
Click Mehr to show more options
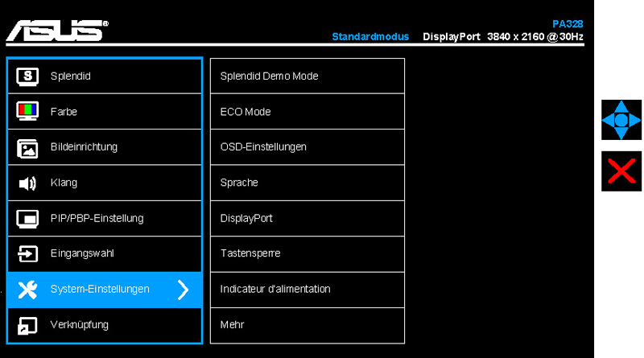[x=308, y=325]
